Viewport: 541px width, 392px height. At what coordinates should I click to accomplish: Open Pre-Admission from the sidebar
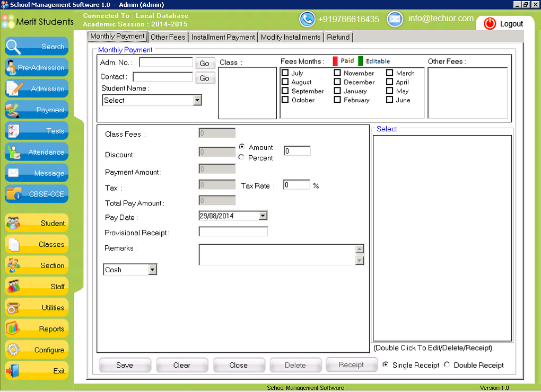[x=37, y=67]
